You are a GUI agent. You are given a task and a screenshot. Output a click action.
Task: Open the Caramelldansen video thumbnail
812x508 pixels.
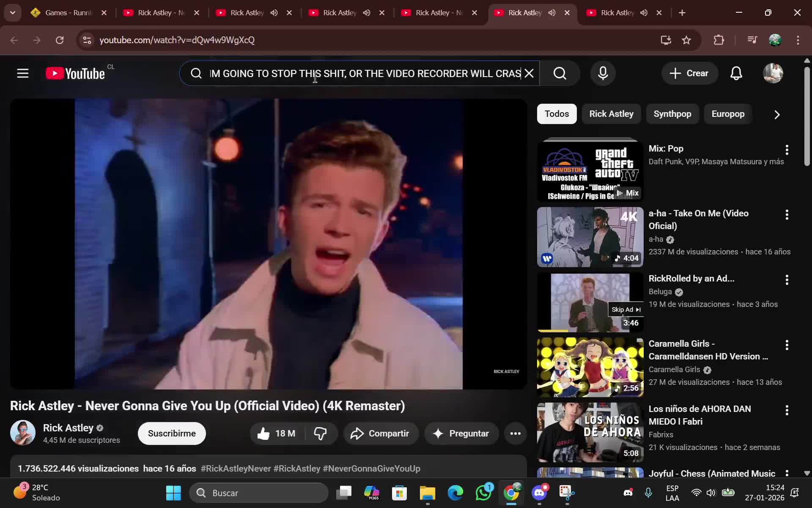pyautogui.click(x=590, y=367)
